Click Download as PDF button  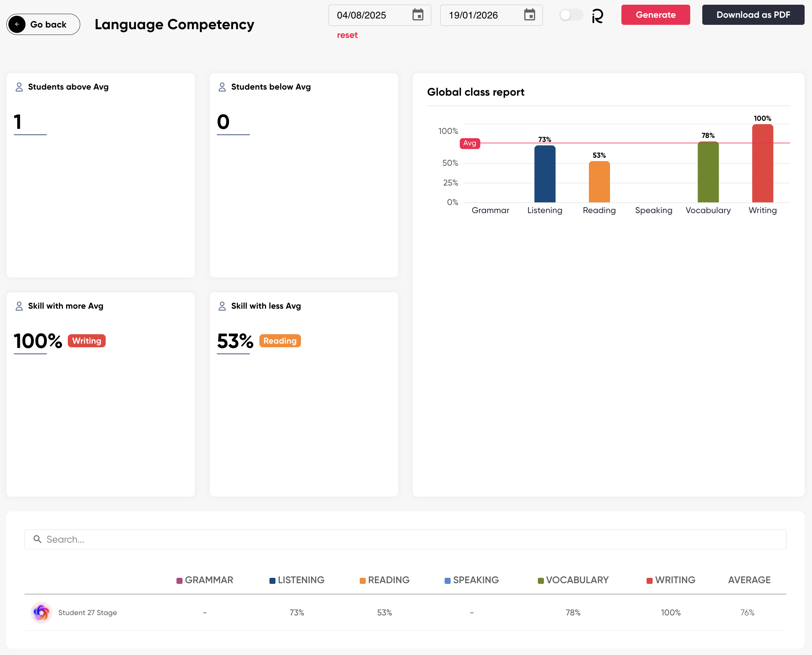click(x=753, y=15)
